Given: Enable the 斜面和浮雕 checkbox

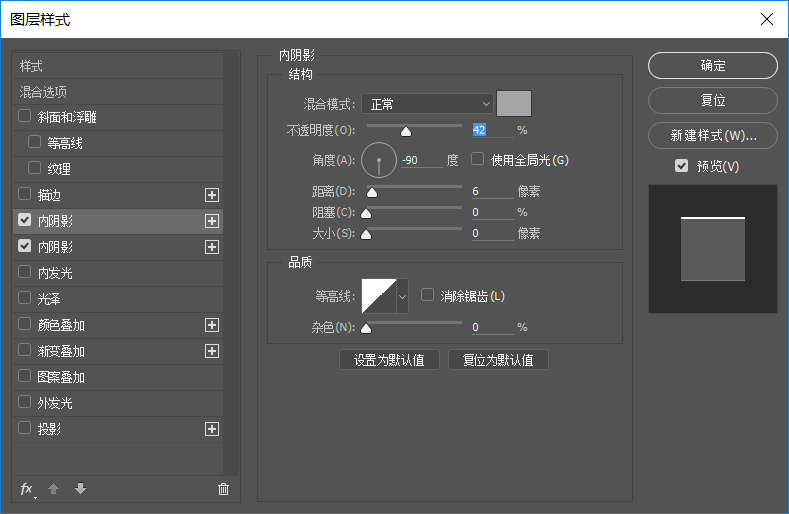Looking at the screenshot, I should point(25,117).
